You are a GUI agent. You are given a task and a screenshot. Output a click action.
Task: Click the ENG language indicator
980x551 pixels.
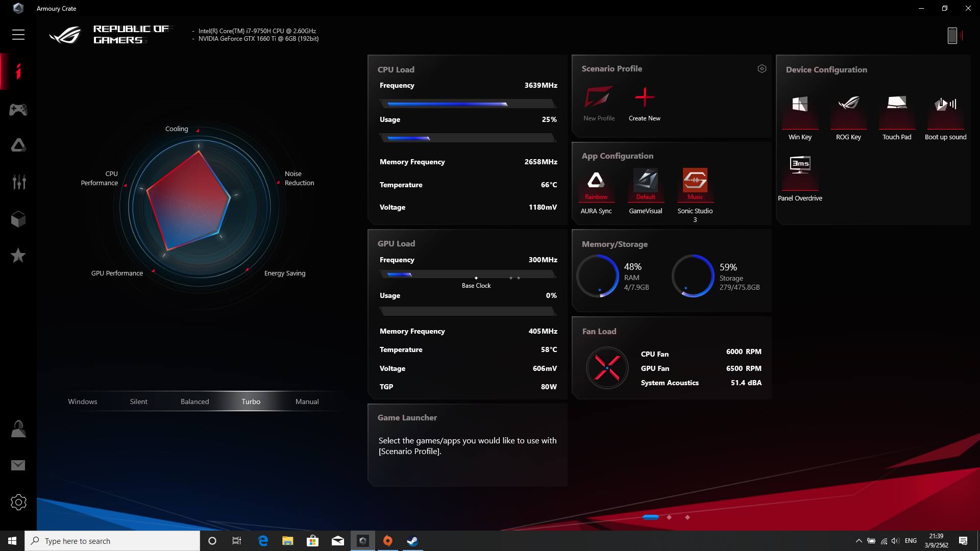click(x=911, y=541)
